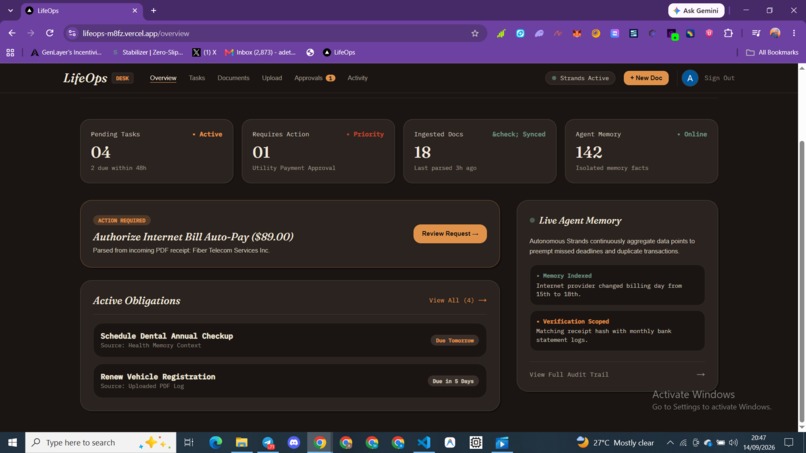Switch to the Upload nav tab

pyautogui.click(x=271, y=78)
